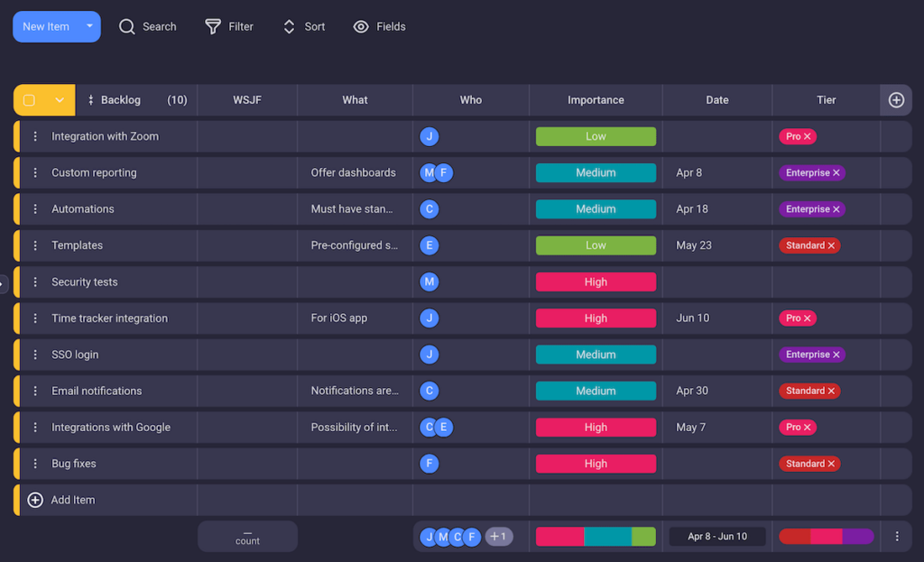Open summary row three-dot menu

pyautogui.click(x=897, y=537)
